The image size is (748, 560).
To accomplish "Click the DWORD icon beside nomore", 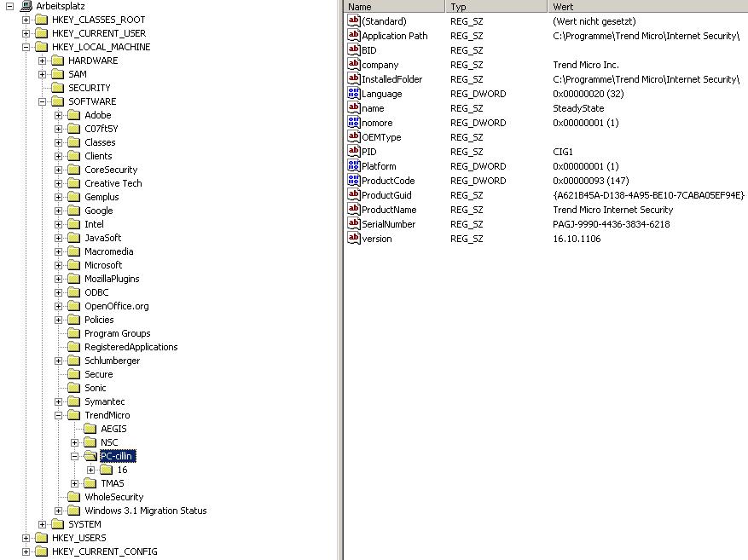I will click(x=353, y=122).
